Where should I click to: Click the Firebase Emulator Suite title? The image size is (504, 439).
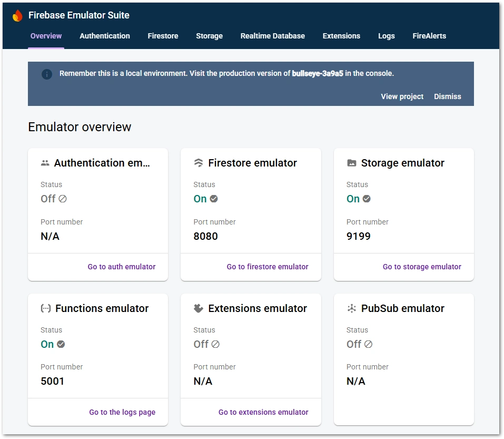79,15
